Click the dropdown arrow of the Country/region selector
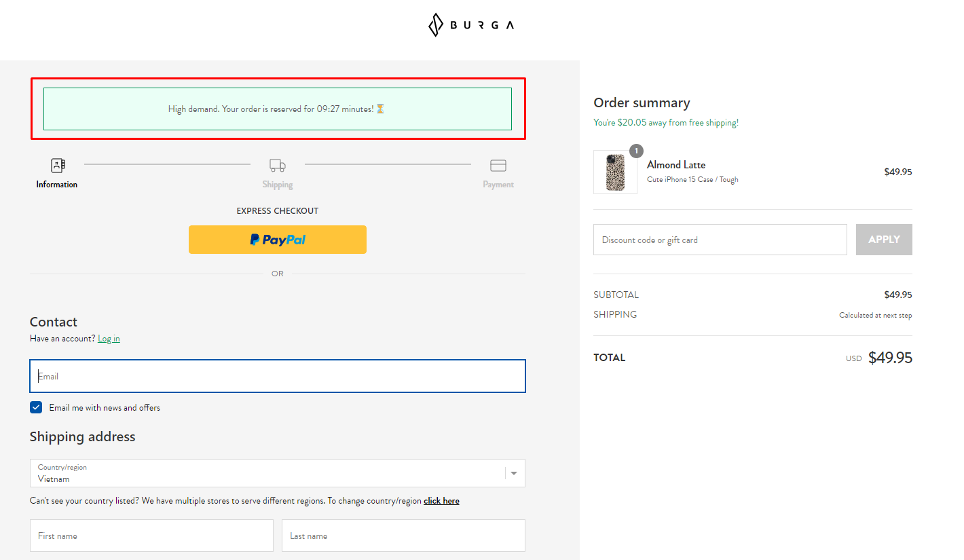The height and width of the screenshot is (560, 964). 514,473
